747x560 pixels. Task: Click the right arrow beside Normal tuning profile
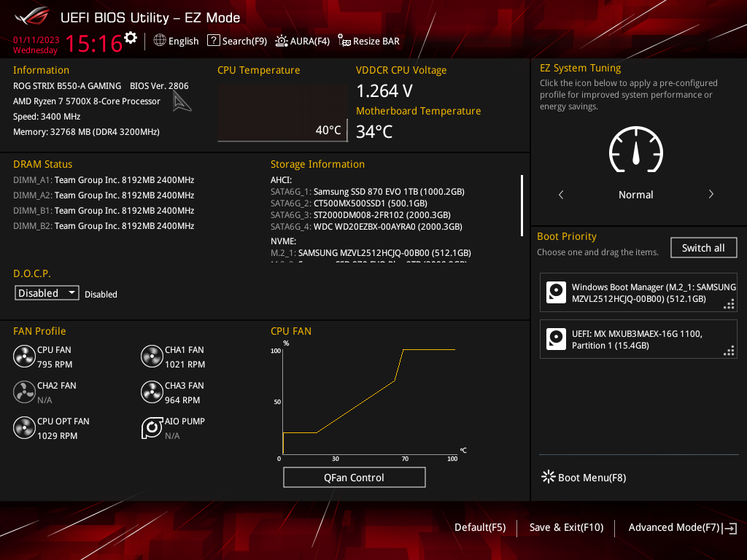coord(711,194)
